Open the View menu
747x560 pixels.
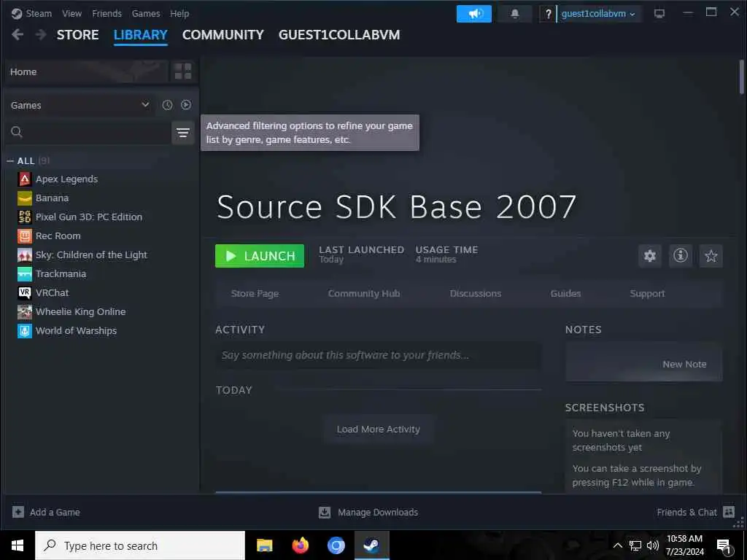71,13
